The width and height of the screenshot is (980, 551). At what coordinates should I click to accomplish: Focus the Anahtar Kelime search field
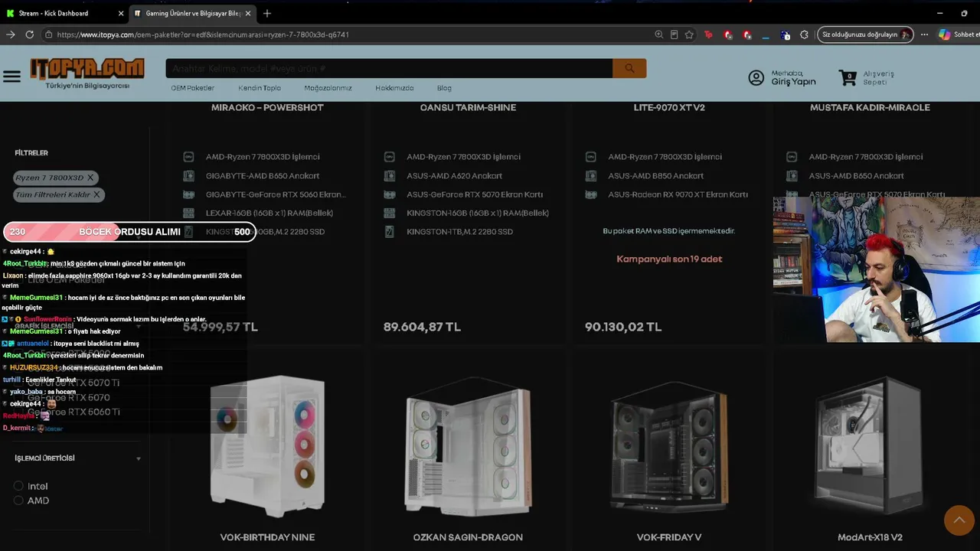pyautogui.click(x=389, y=68)
